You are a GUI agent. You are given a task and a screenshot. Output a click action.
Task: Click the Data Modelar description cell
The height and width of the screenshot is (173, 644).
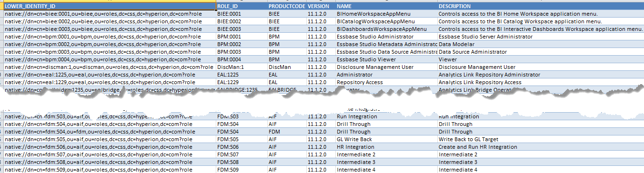click(541, 45)
